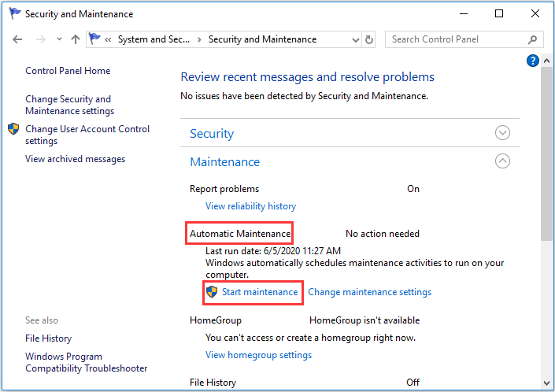Open Windows Program Compatibility Troubleshooter
Image resolution: width=555 pixels, height=392 pixels.
[x=86, y=362]
